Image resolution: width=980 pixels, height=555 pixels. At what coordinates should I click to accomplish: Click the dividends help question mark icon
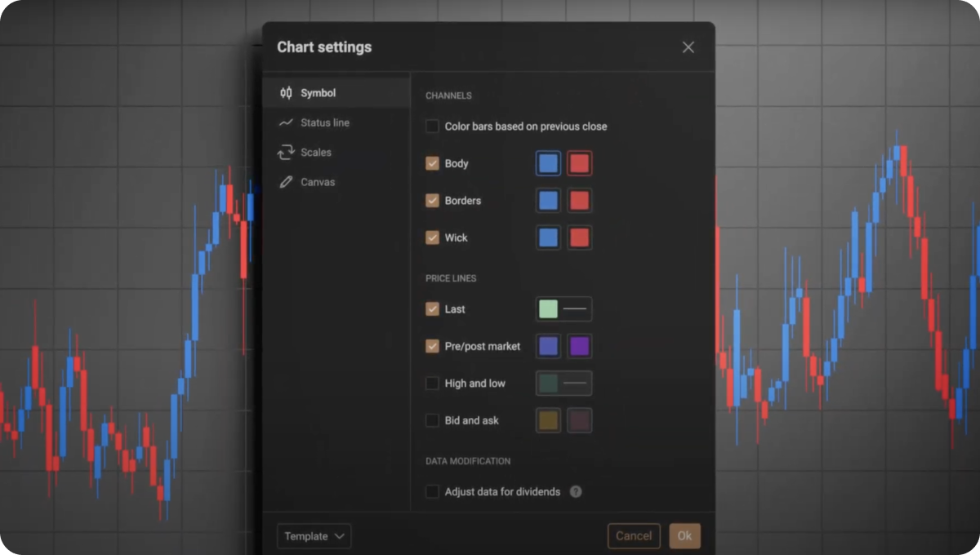pos(576,491)
